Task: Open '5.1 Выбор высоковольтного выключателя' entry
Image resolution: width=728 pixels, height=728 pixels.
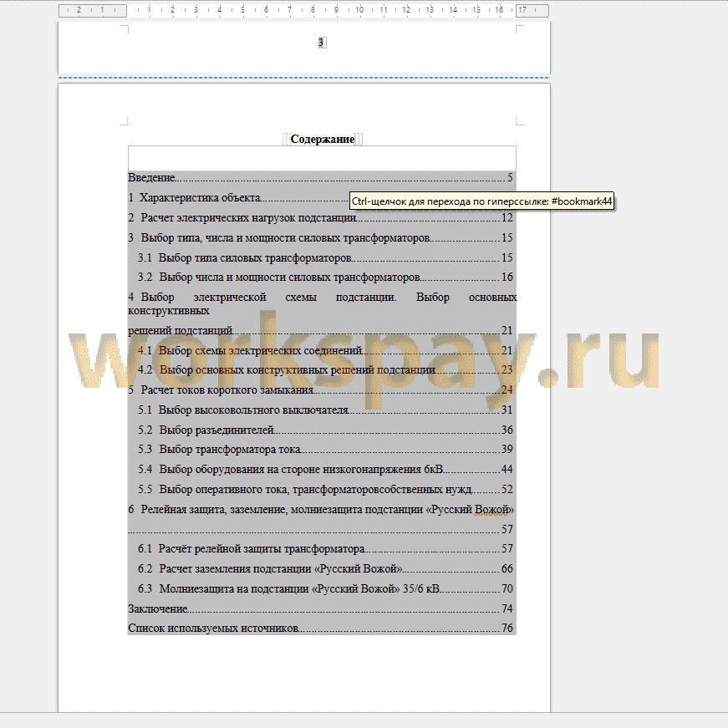Action: click(x=325, y=410)
